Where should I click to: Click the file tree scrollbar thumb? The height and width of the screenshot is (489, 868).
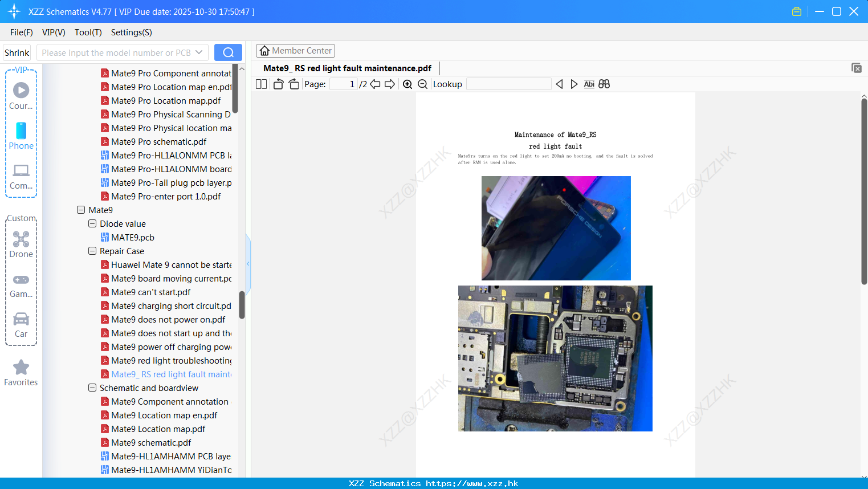click(242, 305)
